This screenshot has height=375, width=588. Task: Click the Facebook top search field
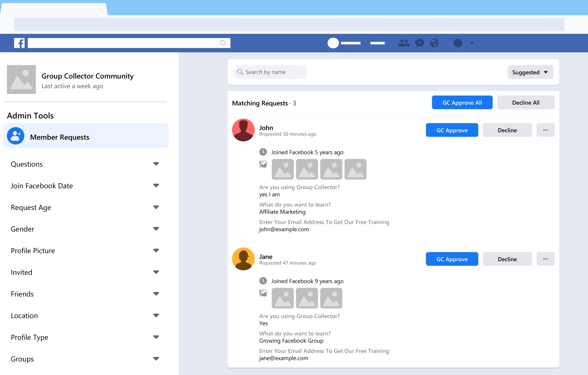(129, 43)
